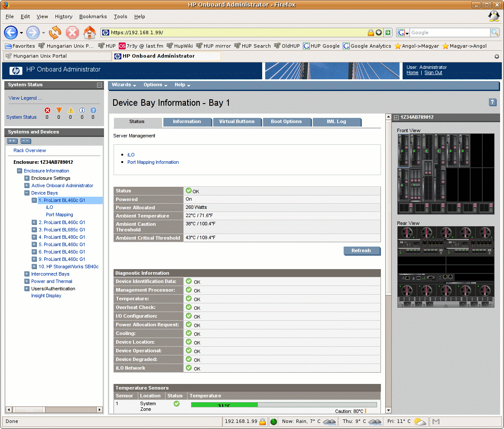This screenshot has height=429, width=504.
Task: Collapse the 1. ProLiant BL460c G1 node
Action: click(x=34, y=200)
